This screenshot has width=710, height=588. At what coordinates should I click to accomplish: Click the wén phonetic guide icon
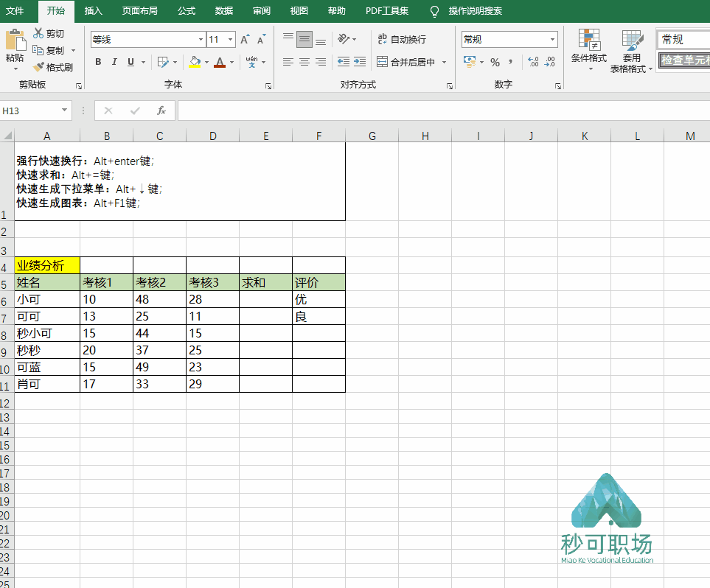pyautogui.click(x=251, y=62)
